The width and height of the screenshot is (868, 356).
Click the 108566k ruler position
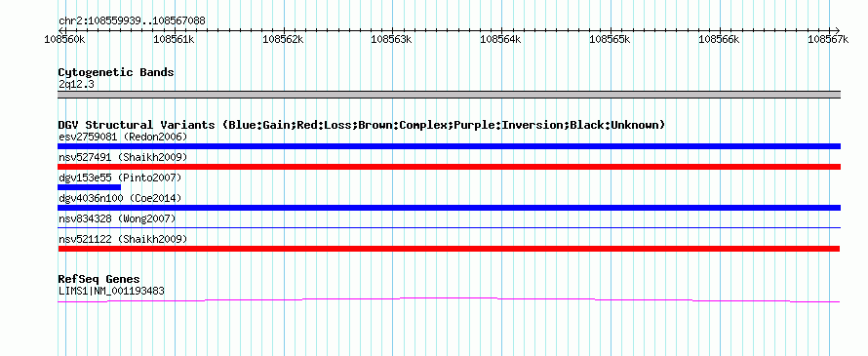[x=719, y=39]
